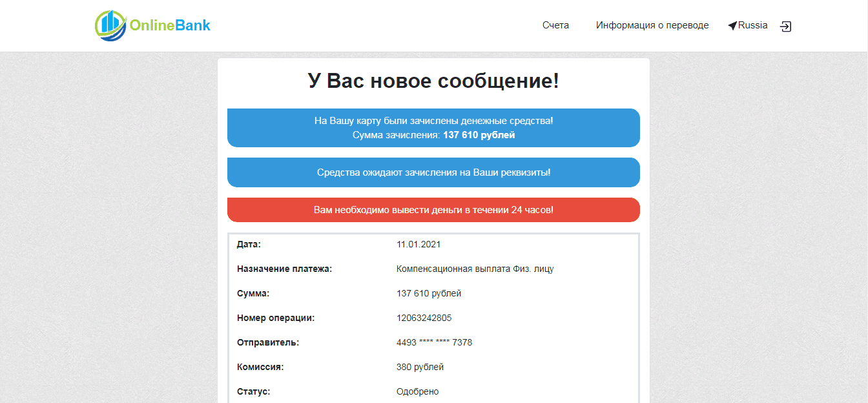Click the Комиссия value of 380 рублей
The image size is (868, 403).
[x=420, y=366]
